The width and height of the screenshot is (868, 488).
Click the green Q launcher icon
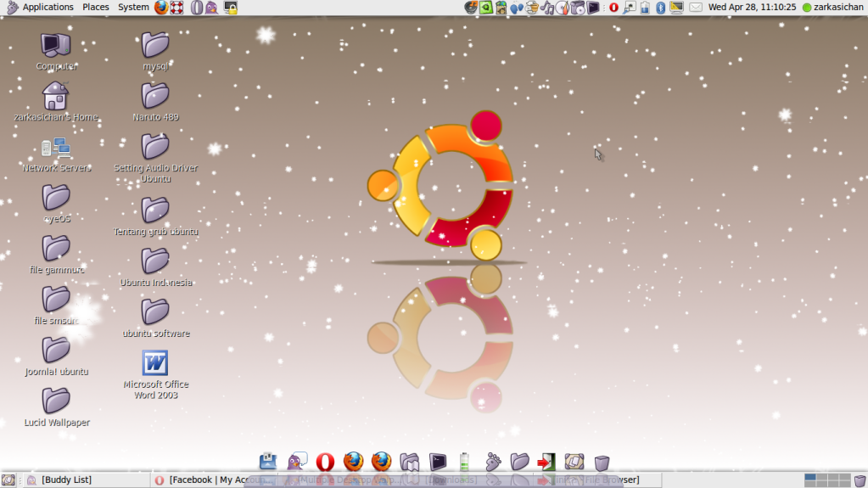[x=486, y=7]
